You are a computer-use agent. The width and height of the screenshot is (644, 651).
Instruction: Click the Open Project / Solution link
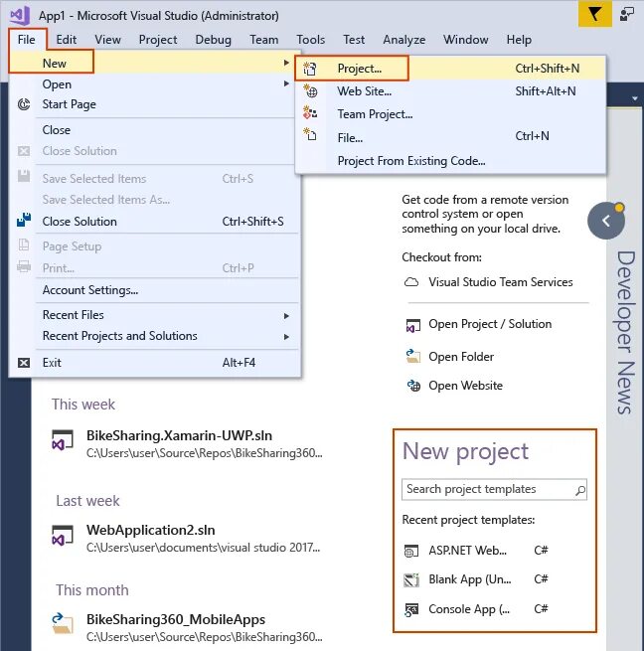[490, 324]
